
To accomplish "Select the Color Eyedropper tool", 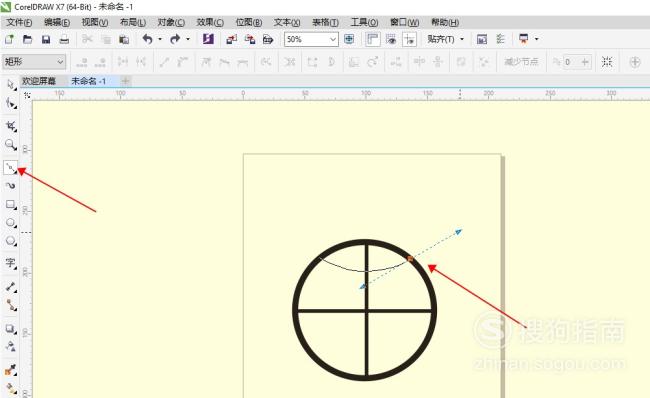I will pos(11,370).
